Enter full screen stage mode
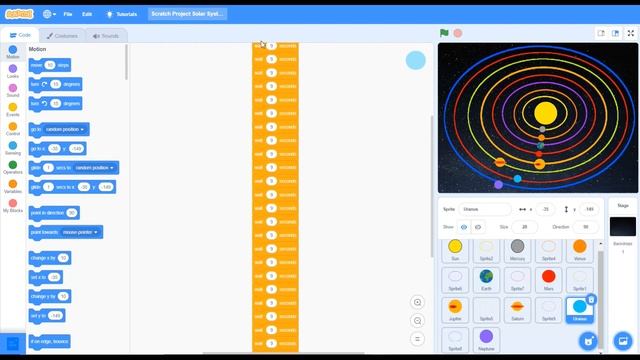The image size is (640, 360). tap(631, 33)
